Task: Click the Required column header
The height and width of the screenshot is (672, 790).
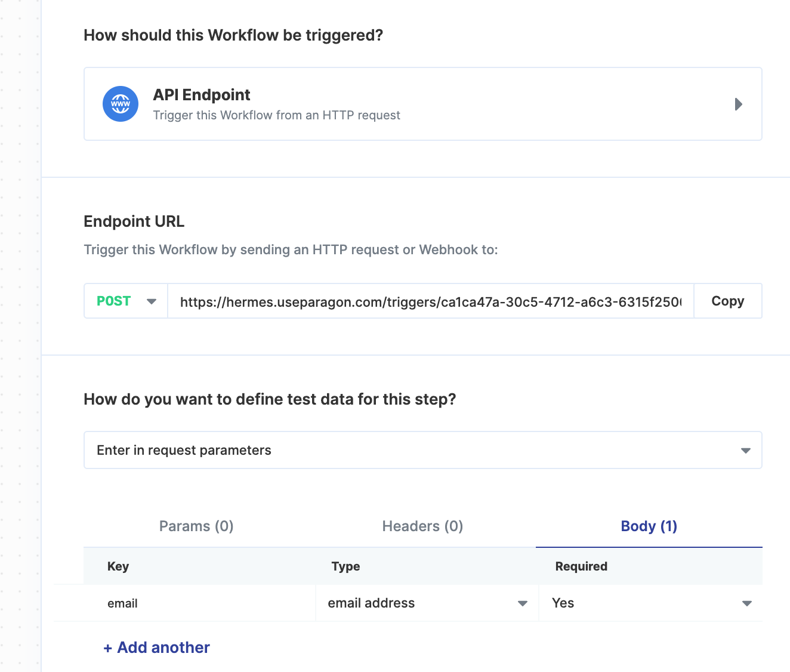Action: (581, 566)
